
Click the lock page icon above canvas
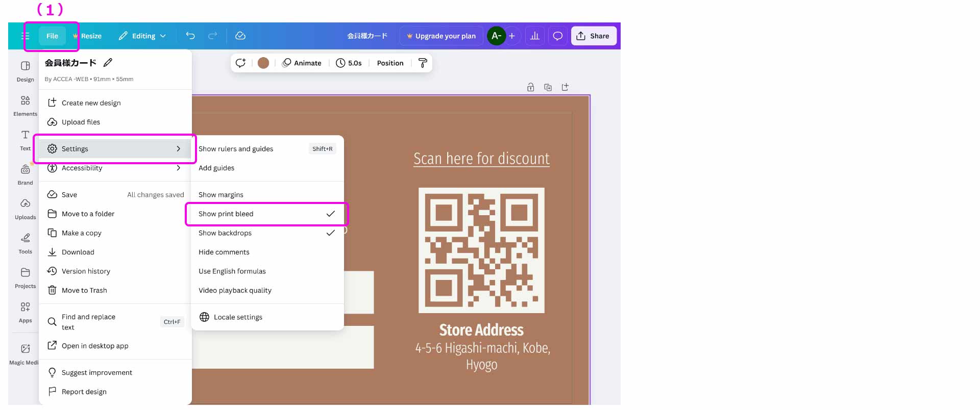(x=531, y=87)
